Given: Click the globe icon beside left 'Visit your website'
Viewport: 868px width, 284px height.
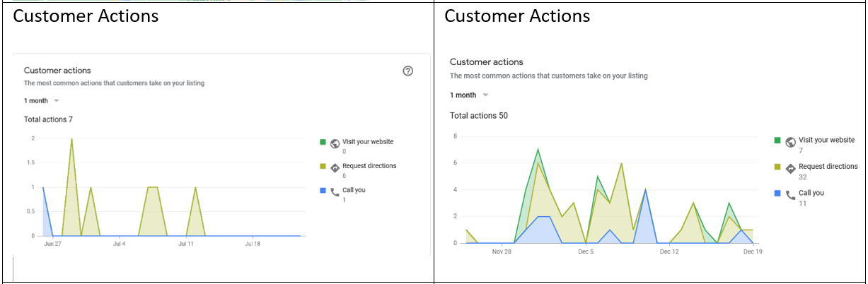Looking at the screenshot, I should click(335, 143).
